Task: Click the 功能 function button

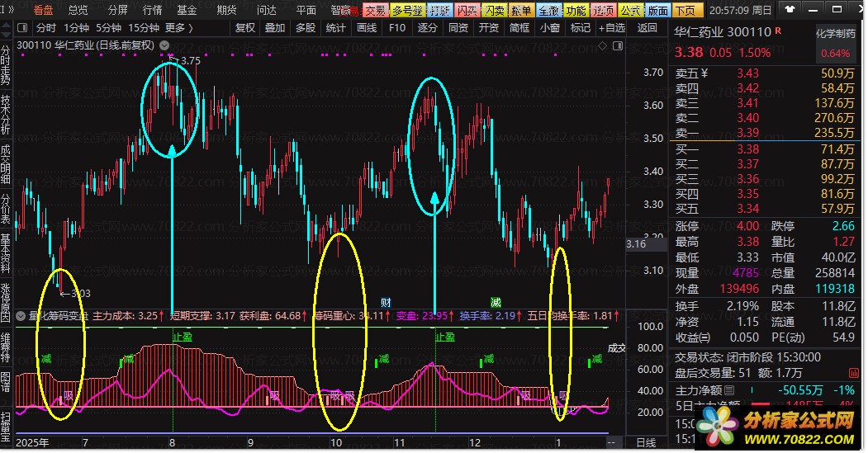Action: click(x=576, y=10)
